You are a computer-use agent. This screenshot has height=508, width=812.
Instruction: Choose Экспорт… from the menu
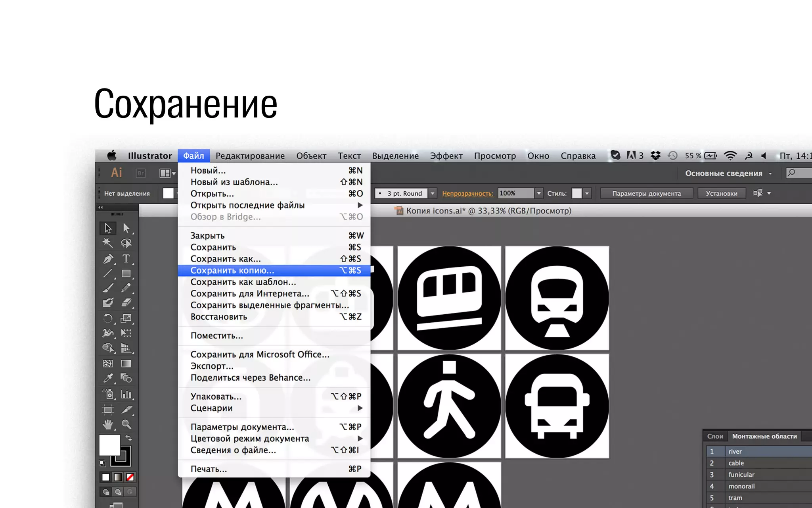click(x=274, y=366)
